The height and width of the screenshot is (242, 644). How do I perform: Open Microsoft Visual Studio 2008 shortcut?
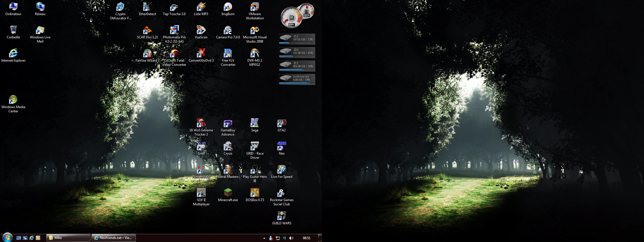tap(255, 30)
